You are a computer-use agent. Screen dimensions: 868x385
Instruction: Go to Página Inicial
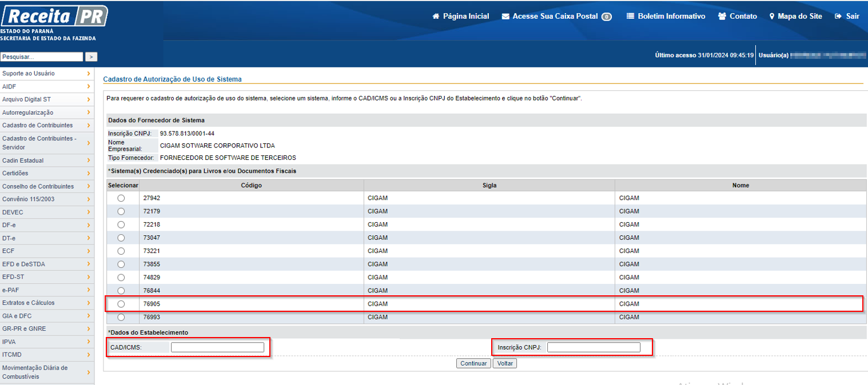tap(461, 17)
